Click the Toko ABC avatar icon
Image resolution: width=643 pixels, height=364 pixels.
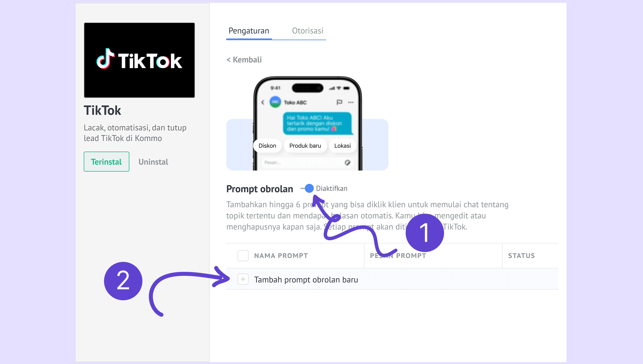click(x=275, y=102)
